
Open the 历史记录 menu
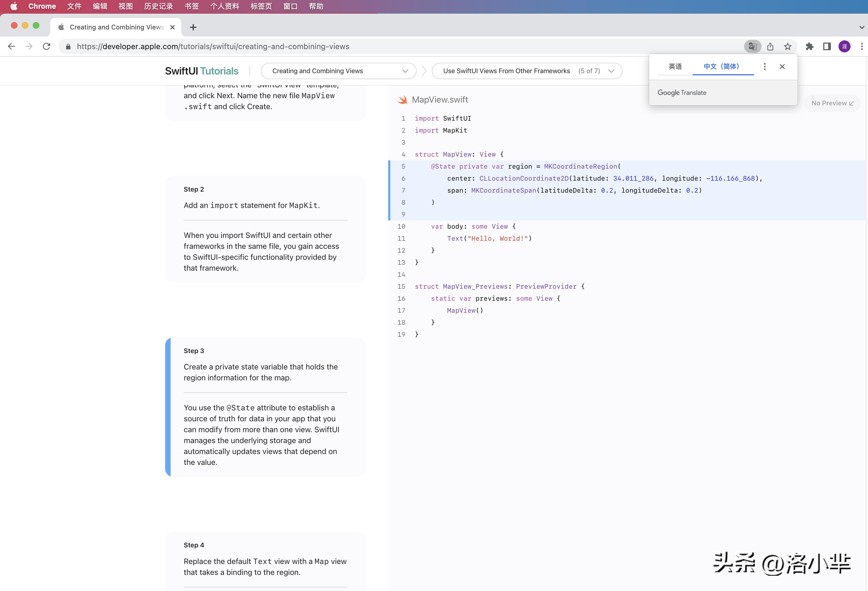click(x=158, y=6)
